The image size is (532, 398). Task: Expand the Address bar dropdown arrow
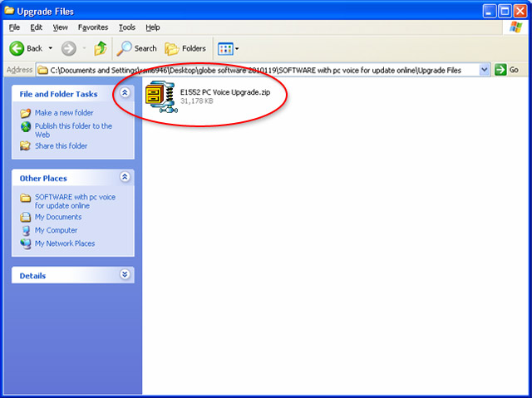pos(485,70)
